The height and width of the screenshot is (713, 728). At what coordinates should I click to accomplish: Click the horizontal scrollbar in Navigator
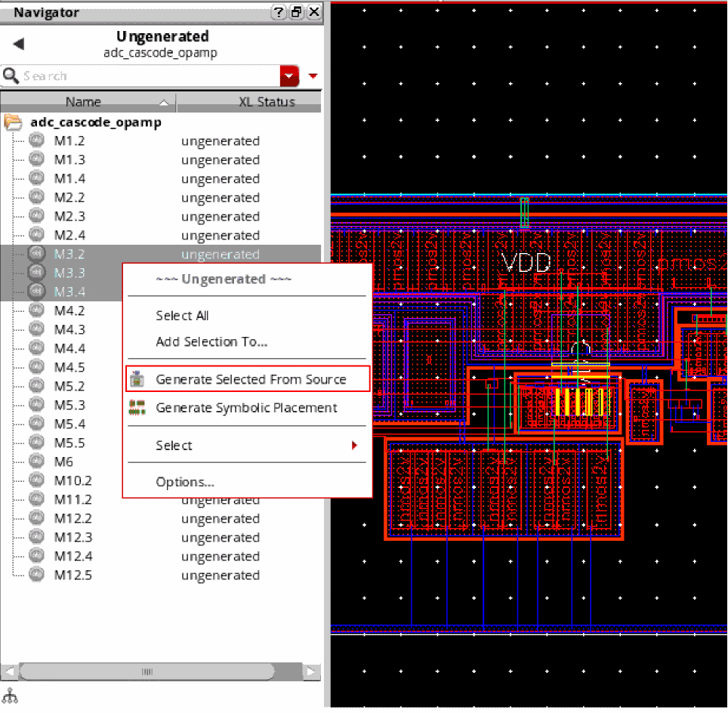click(x=147, y=671)
